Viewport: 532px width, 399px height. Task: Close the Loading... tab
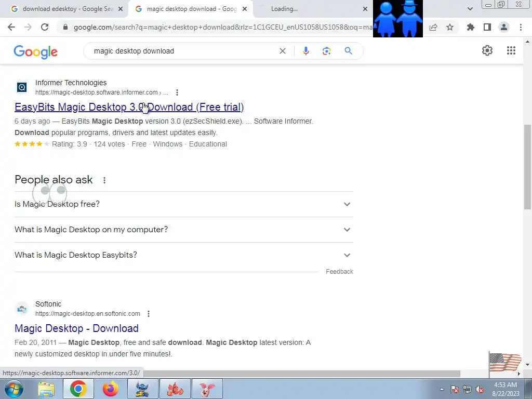coord(365,9)
